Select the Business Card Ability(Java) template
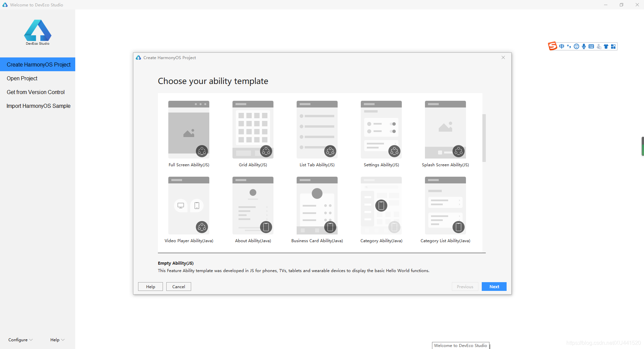 pyautogui.click(x=317, y=206)
